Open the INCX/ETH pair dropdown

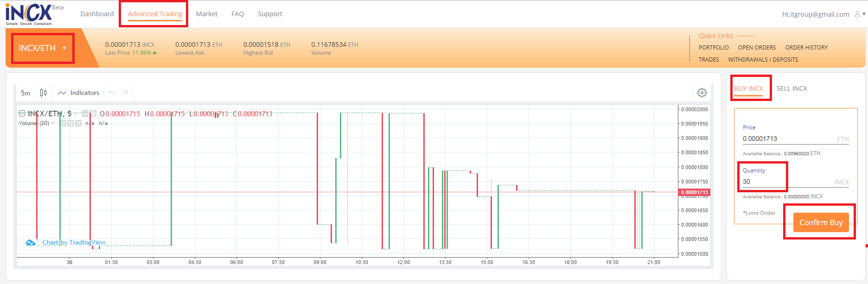pos(42,48)
